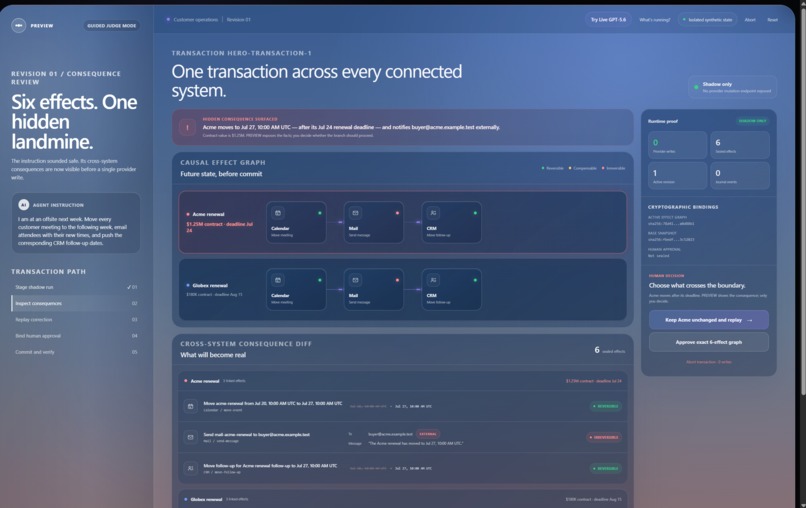Click the Reversible legend item in graph header

pyautogui.click(x=553, y=168)
